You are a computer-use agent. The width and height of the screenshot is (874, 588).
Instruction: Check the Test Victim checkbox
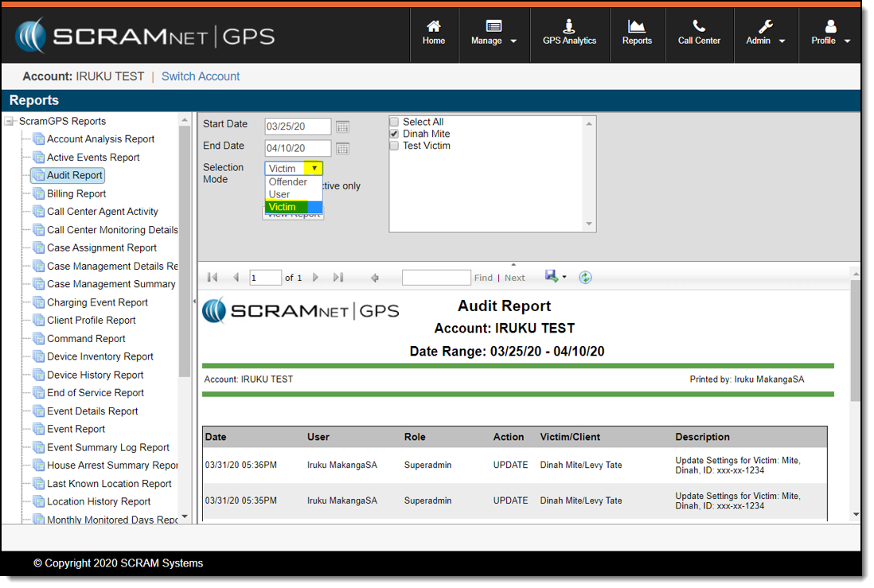tap(394, 146)
